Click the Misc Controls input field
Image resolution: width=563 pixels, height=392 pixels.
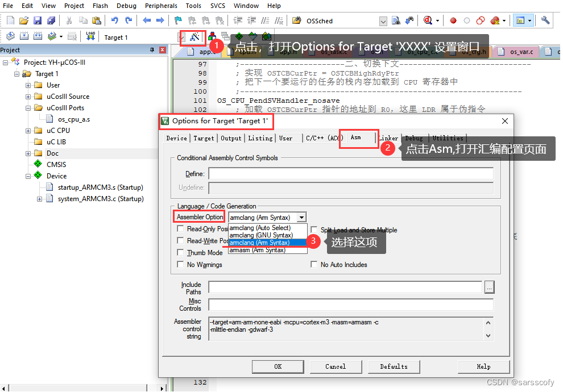coord(351,305)
